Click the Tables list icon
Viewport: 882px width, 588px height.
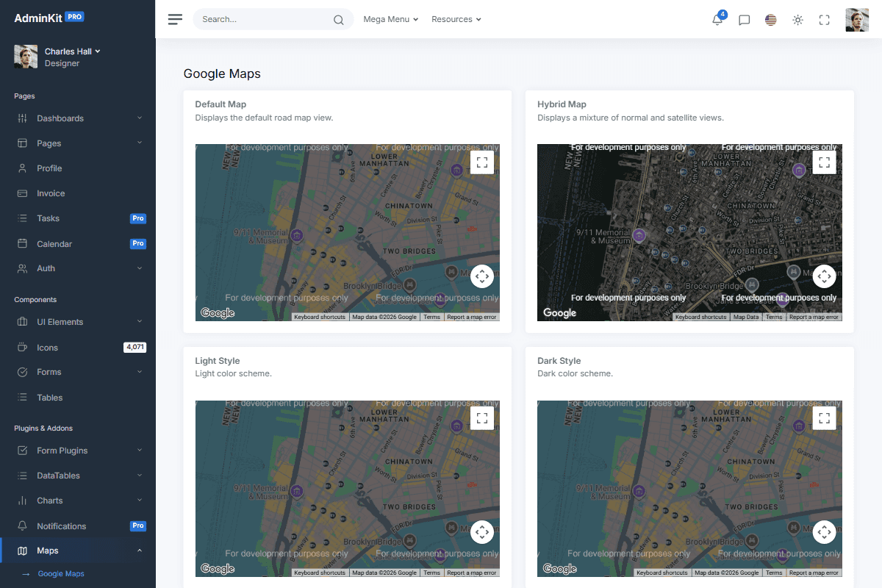(x=22, y=397)
